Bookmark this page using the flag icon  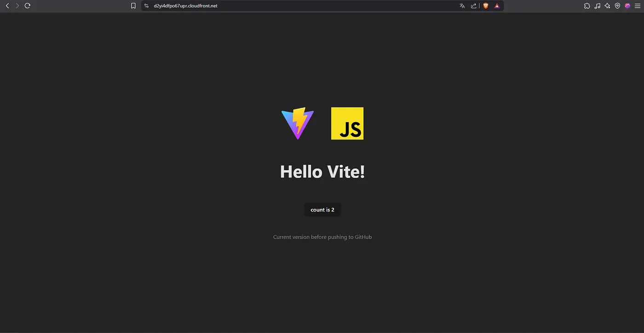tap(133, 6)
